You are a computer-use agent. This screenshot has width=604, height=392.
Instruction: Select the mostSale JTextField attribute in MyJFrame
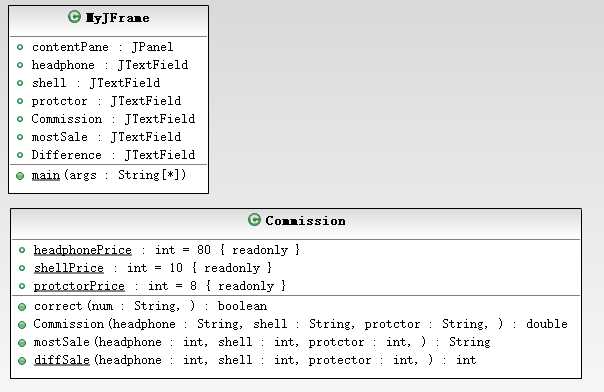coord(106,137)
